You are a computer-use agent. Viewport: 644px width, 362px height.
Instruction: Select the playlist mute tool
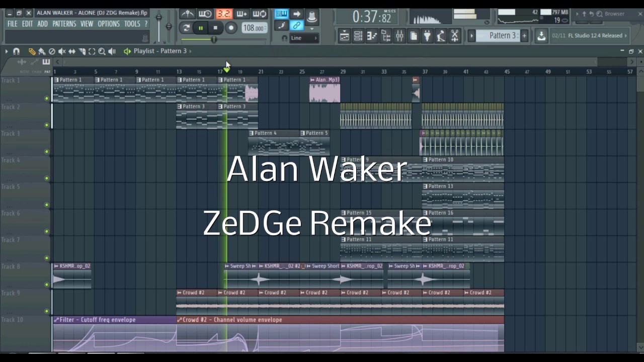(x=62, y=51)
